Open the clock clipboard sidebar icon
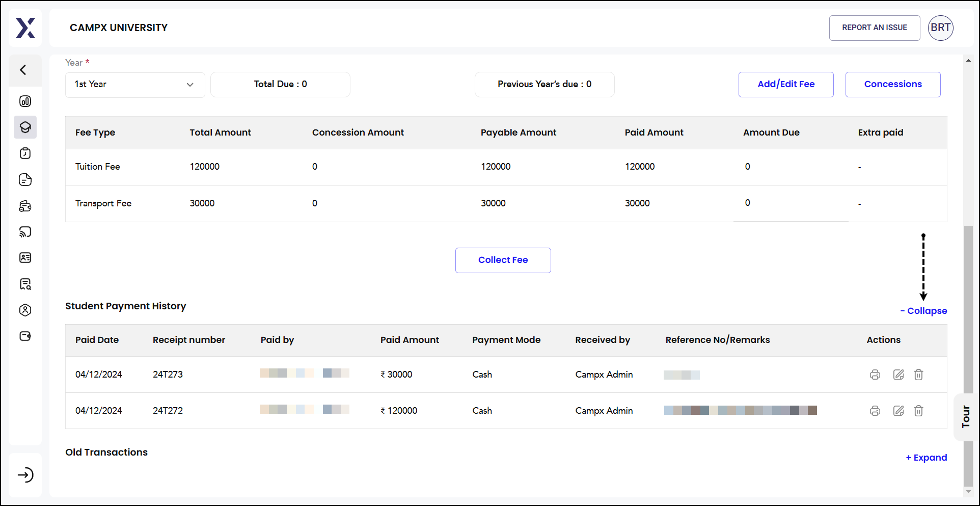This screenshot has height=506, width=980. click(x=25, y=153)
